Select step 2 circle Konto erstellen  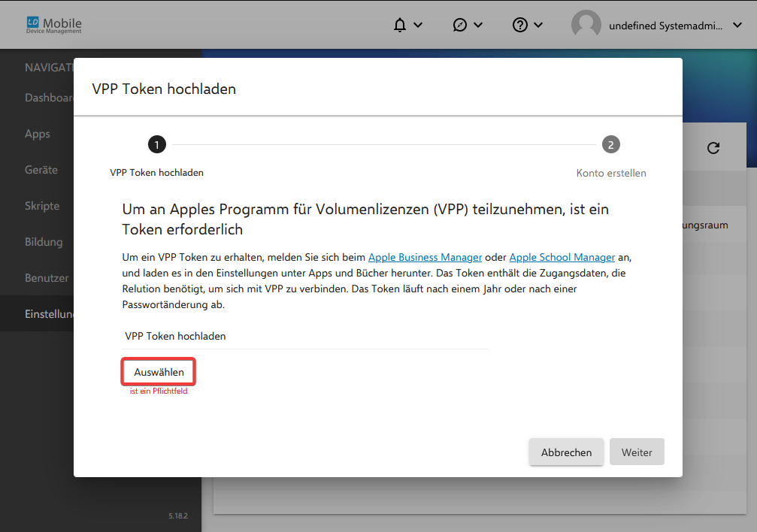(610, 144)
